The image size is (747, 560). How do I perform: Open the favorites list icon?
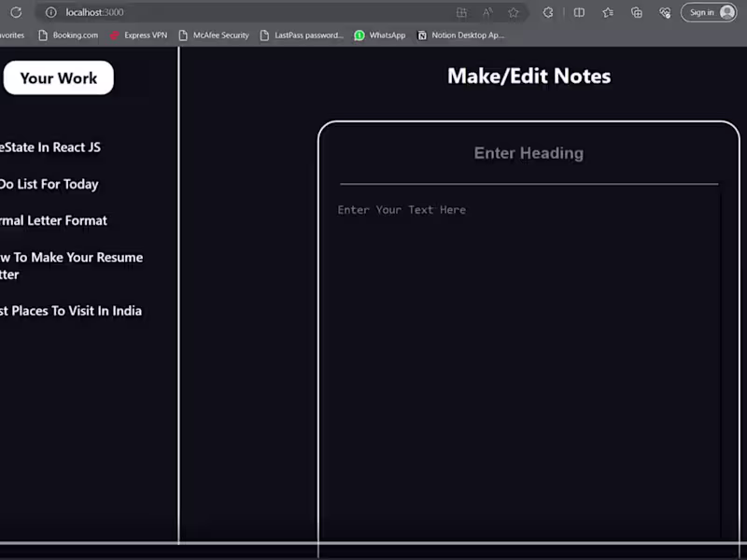coord(608,13)
